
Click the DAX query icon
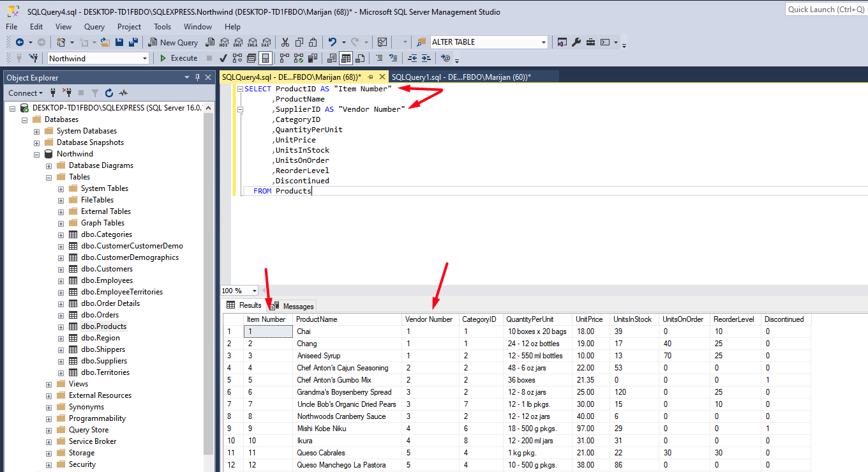tap(266, 43)
